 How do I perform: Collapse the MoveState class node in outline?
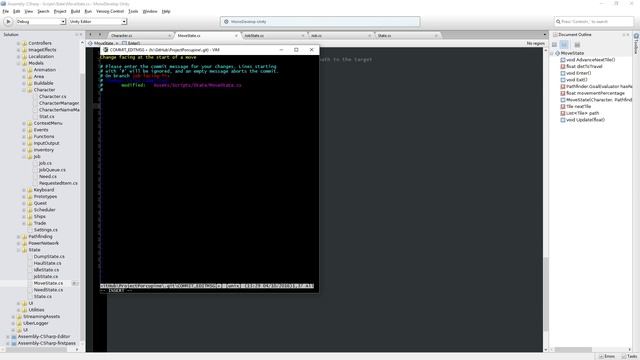click(x=552, y=53)
